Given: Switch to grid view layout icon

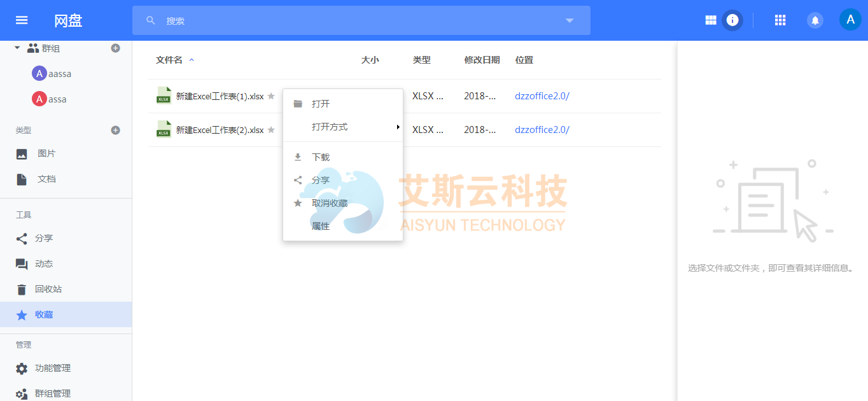Looking at the screenshot, I should [711, 20].
